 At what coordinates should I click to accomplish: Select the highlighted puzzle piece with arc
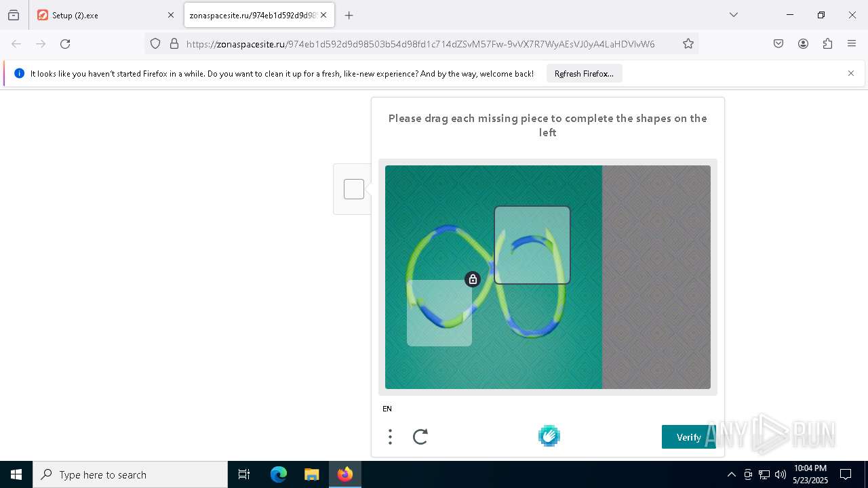coord(532,245)
